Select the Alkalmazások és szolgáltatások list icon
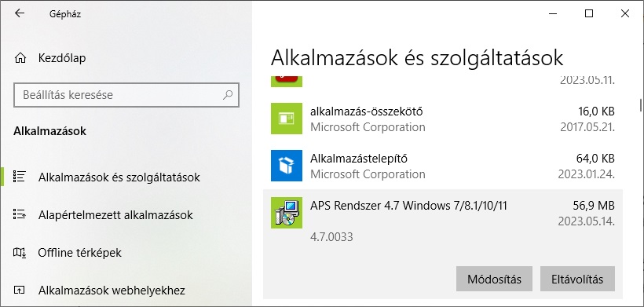The height and width of the screenshot is (307, 644). [20, 177]
